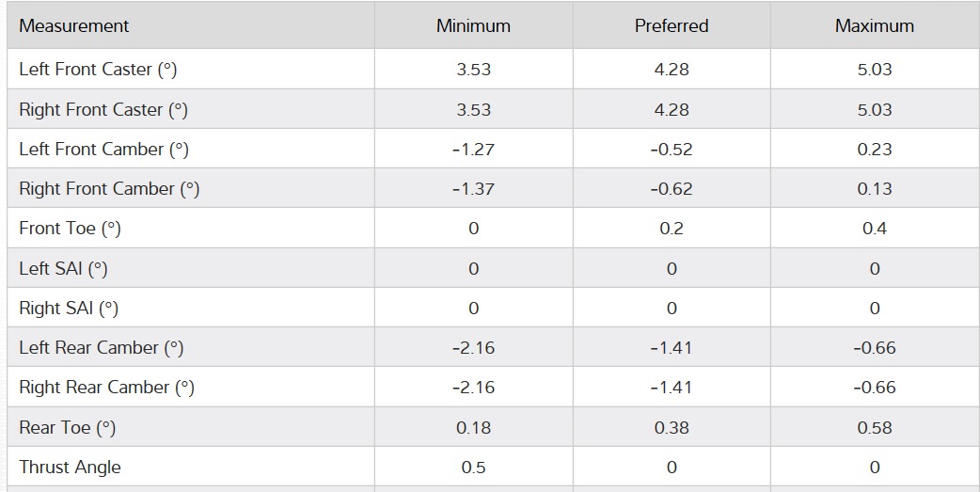Select the Front Toe row label
This screenshot has width=980, height=492.
click(x=70, y=229)
